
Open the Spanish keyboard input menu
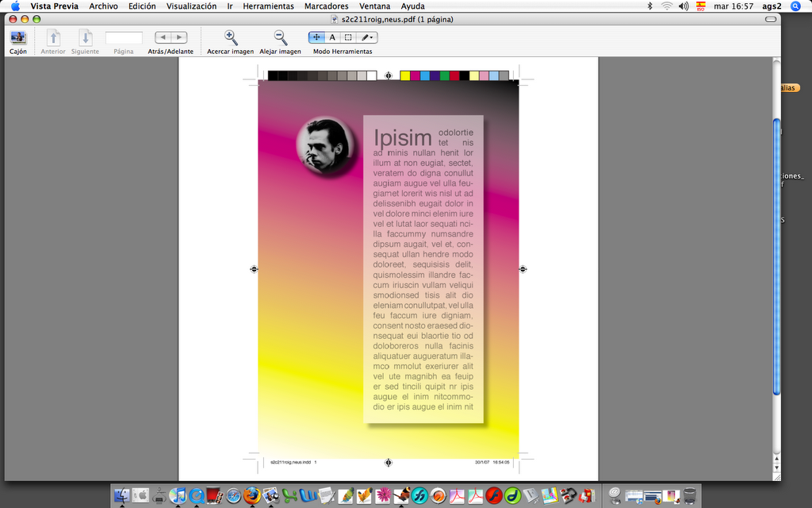[701, 6]
